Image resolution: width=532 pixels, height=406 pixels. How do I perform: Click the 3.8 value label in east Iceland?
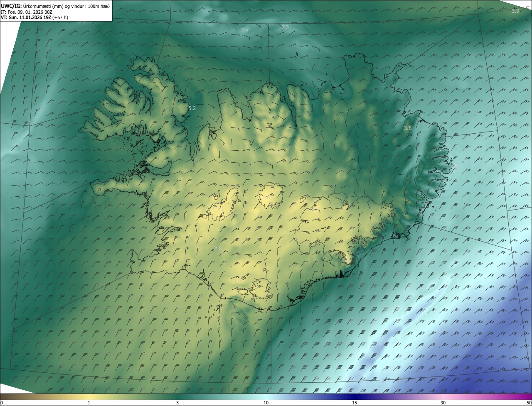click(408, 128)
